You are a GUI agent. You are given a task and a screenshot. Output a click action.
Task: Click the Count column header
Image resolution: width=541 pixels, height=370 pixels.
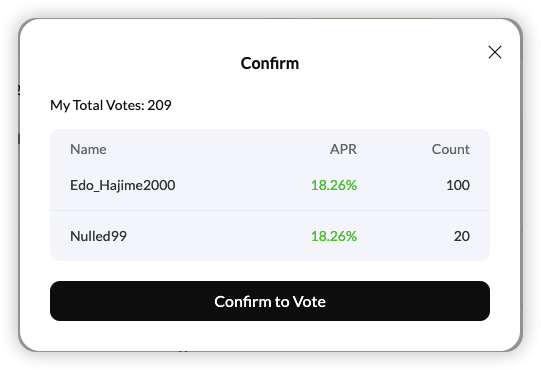[x=451, y=149]
